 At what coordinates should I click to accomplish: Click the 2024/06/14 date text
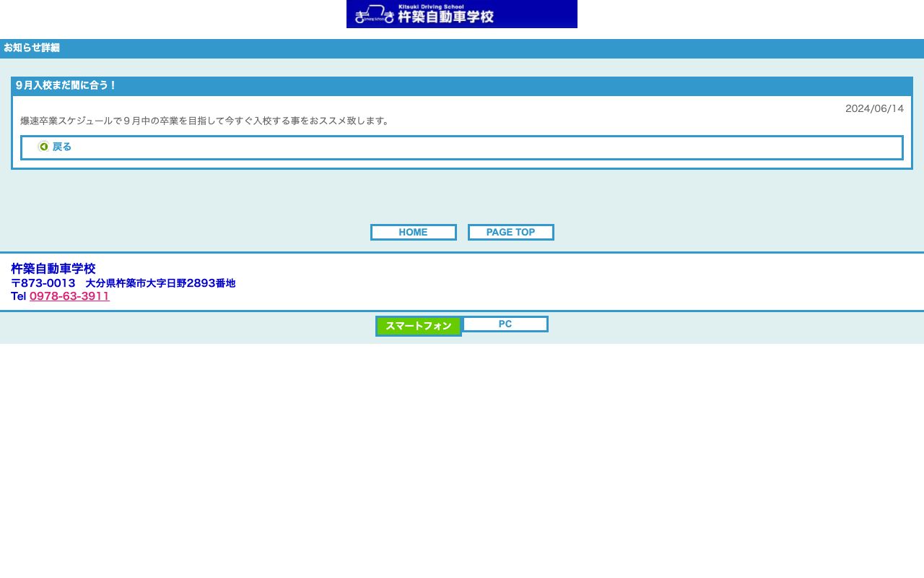coord(874,108)
